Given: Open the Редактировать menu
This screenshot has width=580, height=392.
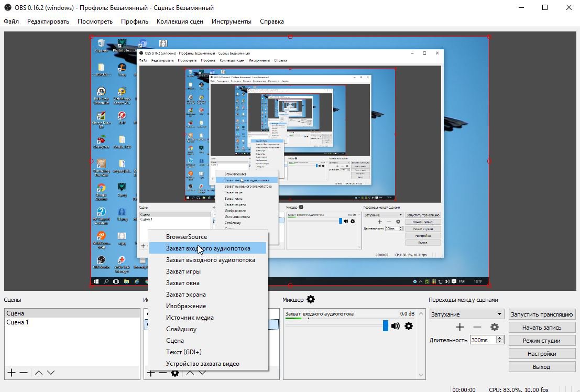Looking at the screenshot, I should [x=48, y=21].
